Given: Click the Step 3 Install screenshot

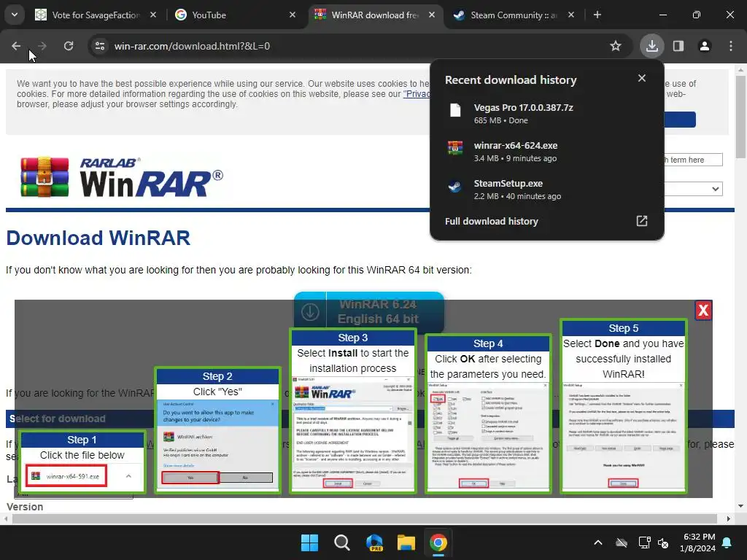Looking at the screenshot, I should click(x=353, y=433).
